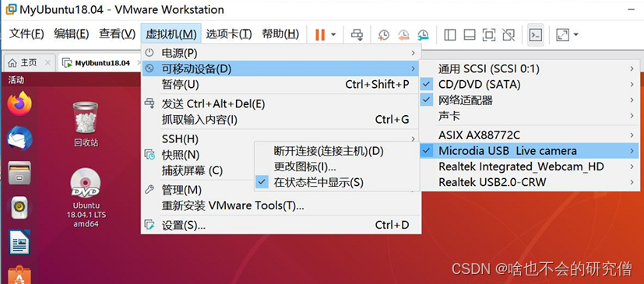This screenshot has width=644, height=284.
Task: Click the send Ctrl+Alt+Del toolbar icon
Action: tap(357, 35)
